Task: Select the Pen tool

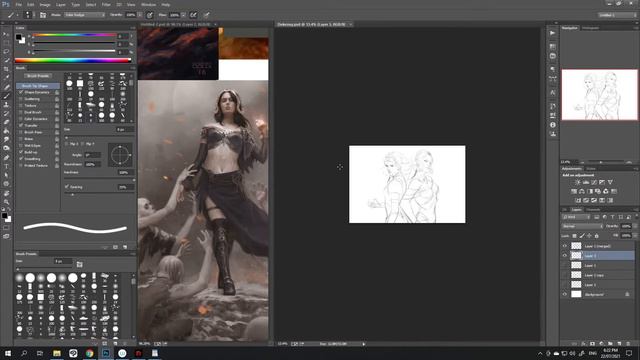Action: [x=6, y=158]
